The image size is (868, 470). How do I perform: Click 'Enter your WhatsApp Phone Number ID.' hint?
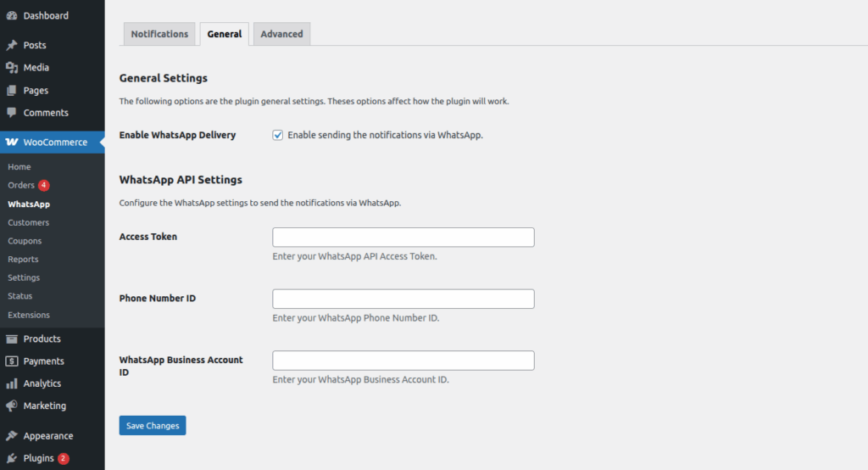pyautogui.click(x=355, y=318)
